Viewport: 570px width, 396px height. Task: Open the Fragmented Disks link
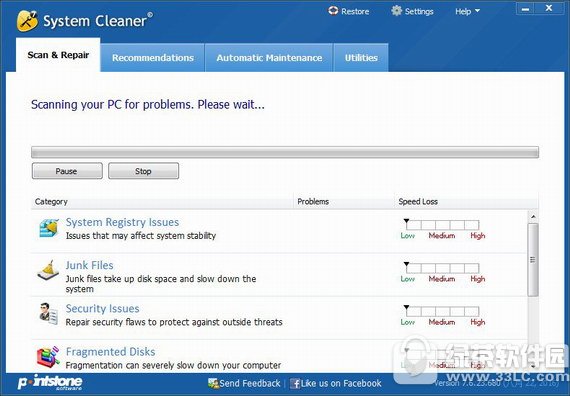[x=111, y=352]
